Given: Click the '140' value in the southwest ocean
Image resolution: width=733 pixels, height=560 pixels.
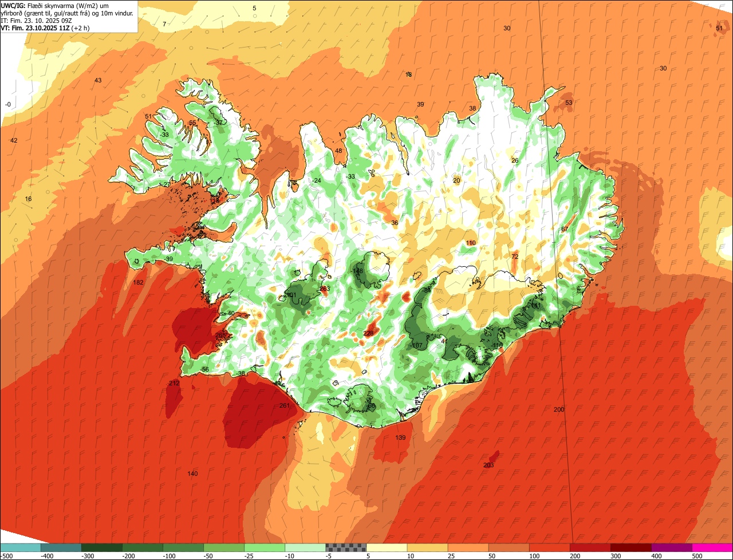Looking at the screenshot, I should click(x=192, y=474).
